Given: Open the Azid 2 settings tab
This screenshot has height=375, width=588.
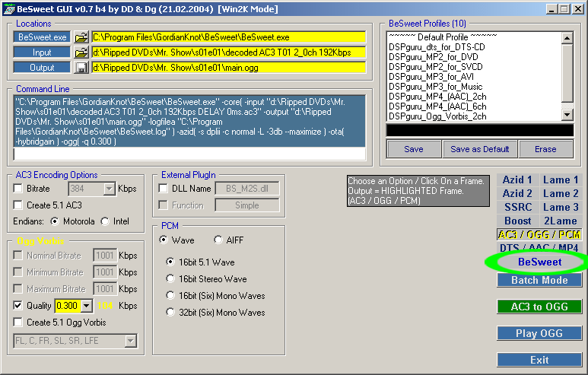Looking at the screenshot, I should (x=517, y=193).
